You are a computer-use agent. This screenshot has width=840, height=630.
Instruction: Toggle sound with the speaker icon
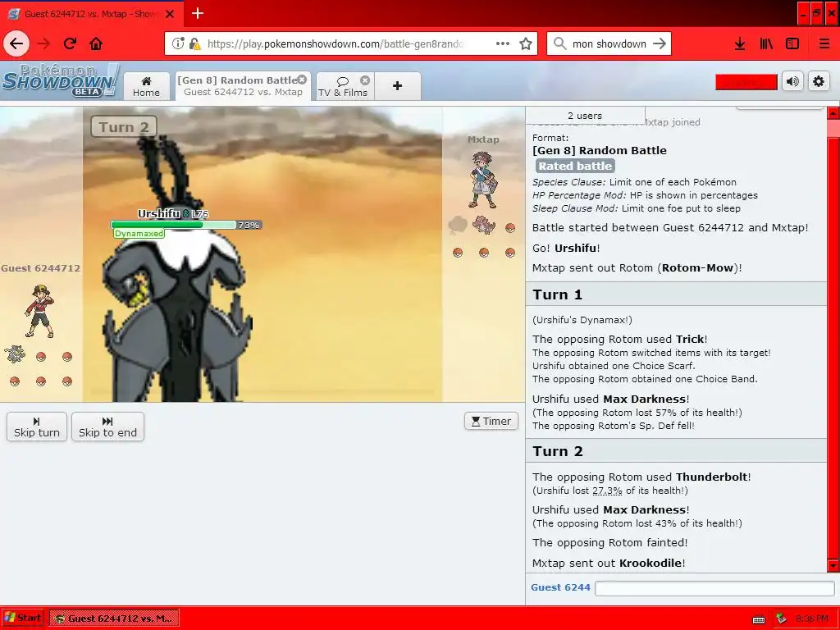[x=793, y=81]
